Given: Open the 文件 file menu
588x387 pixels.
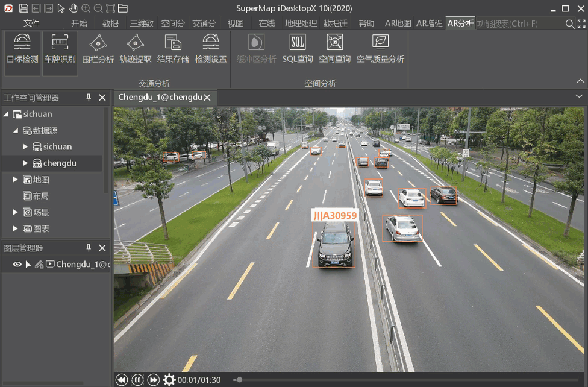Looking at the screenshot, I should (x=31, y=24).
